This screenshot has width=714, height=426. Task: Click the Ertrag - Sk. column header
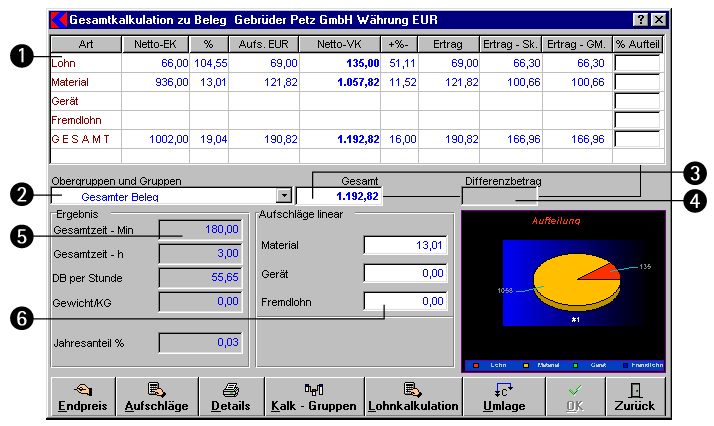pos(510,44)
